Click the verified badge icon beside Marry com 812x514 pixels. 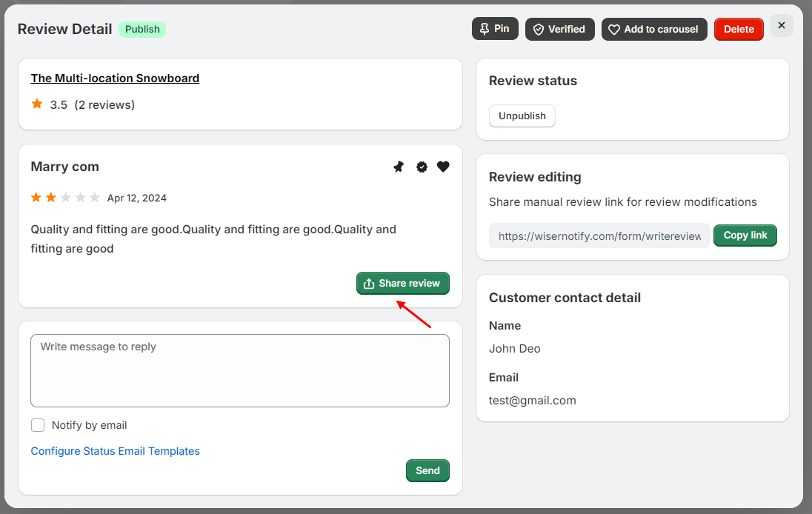point(422,167)
